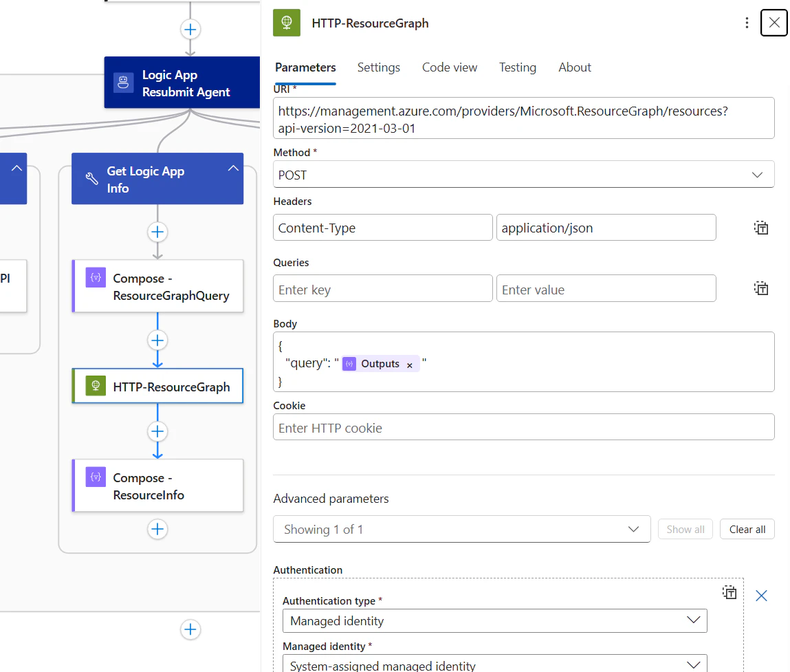The height and width of the screenshot is (672, 790).
Task: Remove the Authentication parameter with X
Action: (761, 596)
